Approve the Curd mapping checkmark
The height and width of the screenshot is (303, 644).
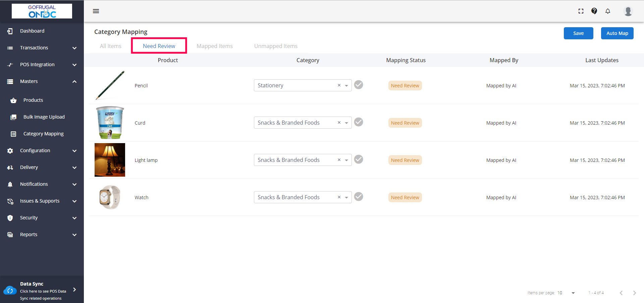[x=359, y=122]
